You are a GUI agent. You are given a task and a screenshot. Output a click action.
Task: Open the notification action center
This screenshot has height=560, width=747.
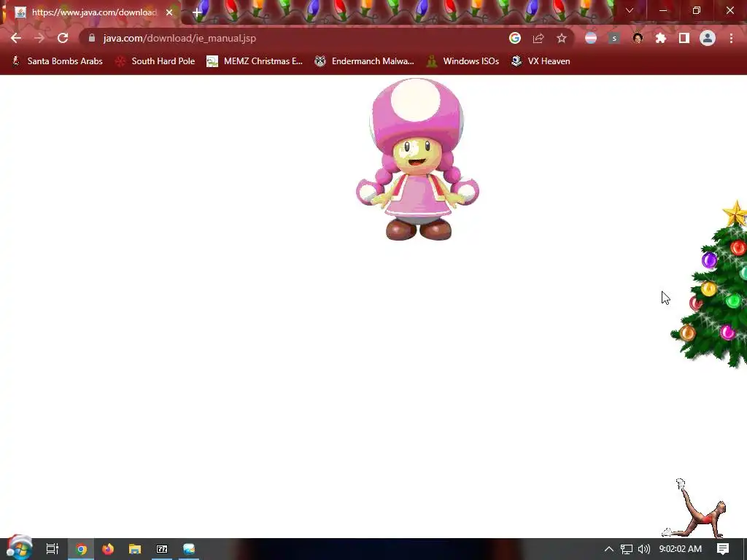(723, 549)
